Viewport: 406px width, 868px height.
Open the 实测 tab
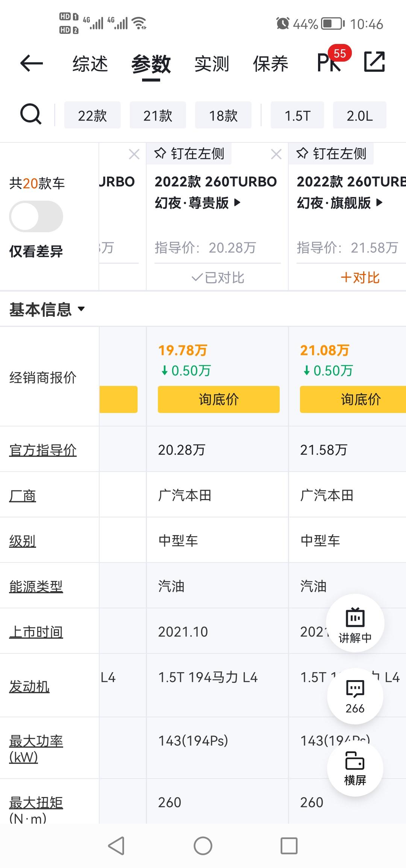pos(212,64)
